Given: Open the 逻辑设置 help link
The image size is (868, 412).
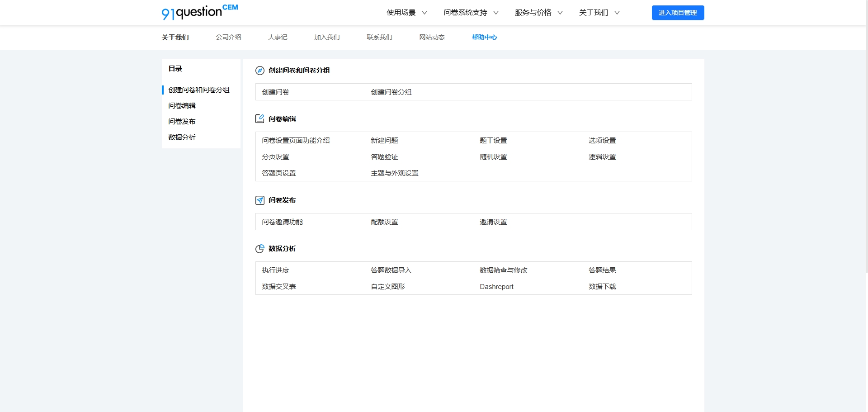Looking at the screenshot, I should pyautogui.click(x=602, y=157).
